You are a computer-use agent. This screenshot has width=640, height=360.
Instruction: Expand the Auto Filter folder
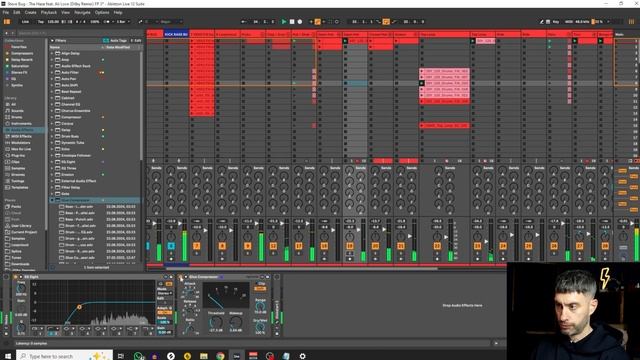tap(52, 73)
